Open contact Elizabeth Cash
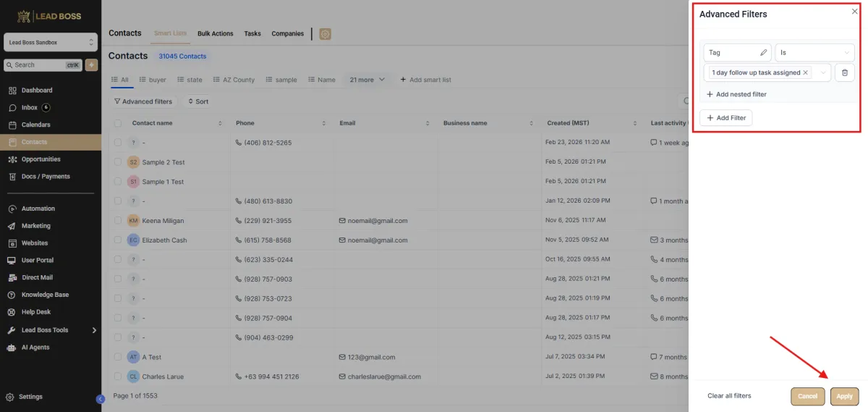 point(164,240)
